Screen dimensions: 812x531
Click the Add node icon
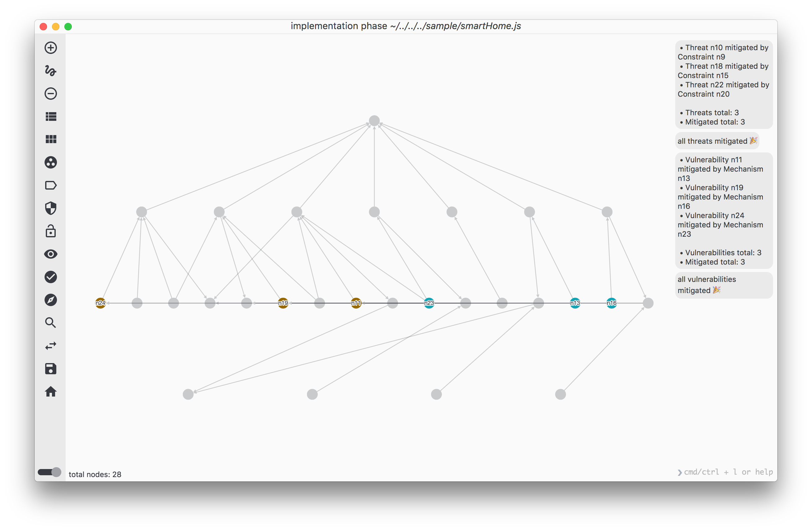(x=51, y=47)
